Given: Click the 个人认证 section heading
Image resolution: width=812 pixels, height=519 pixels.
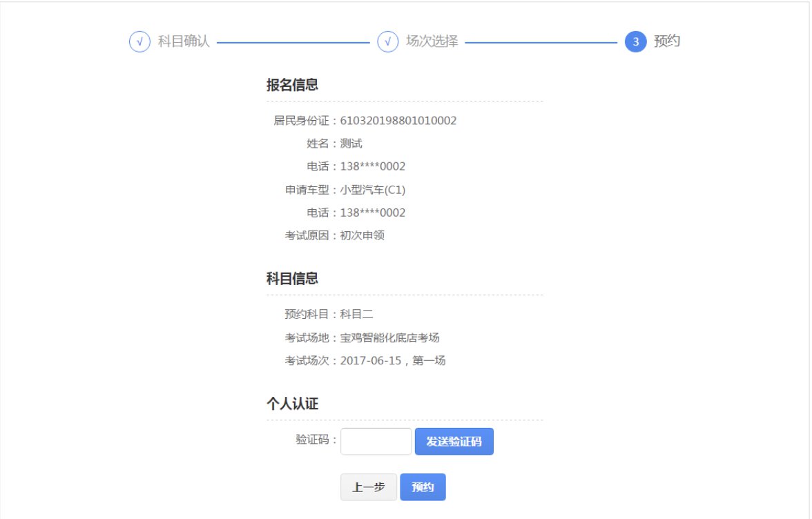Looking at the screenshot, I should coord(292,404).
